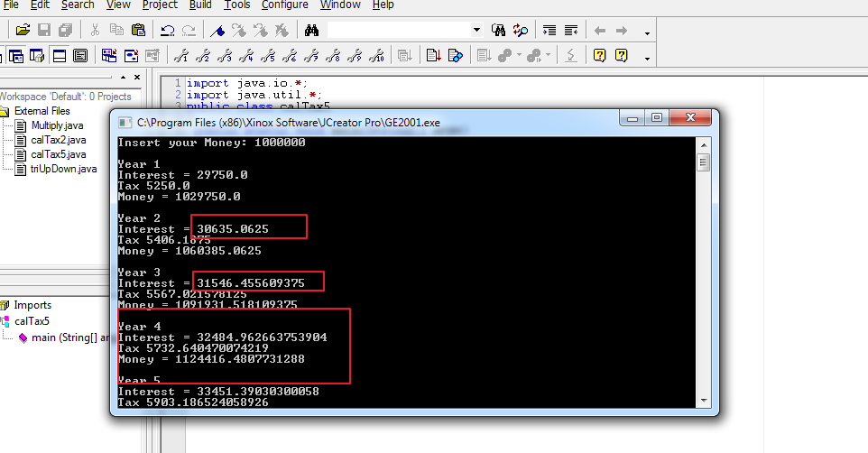Click the console window scrollbar thumb

point(704,162)
